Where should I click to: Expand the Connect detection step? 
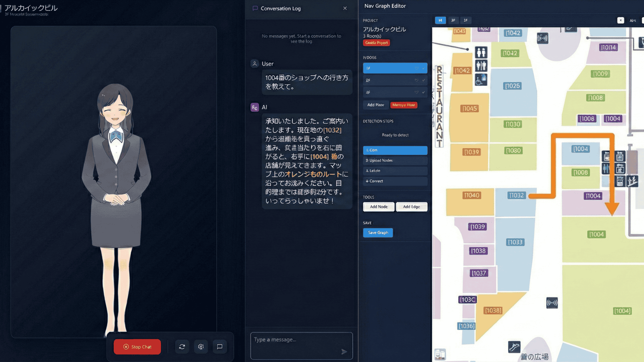[x=395, y=181]
